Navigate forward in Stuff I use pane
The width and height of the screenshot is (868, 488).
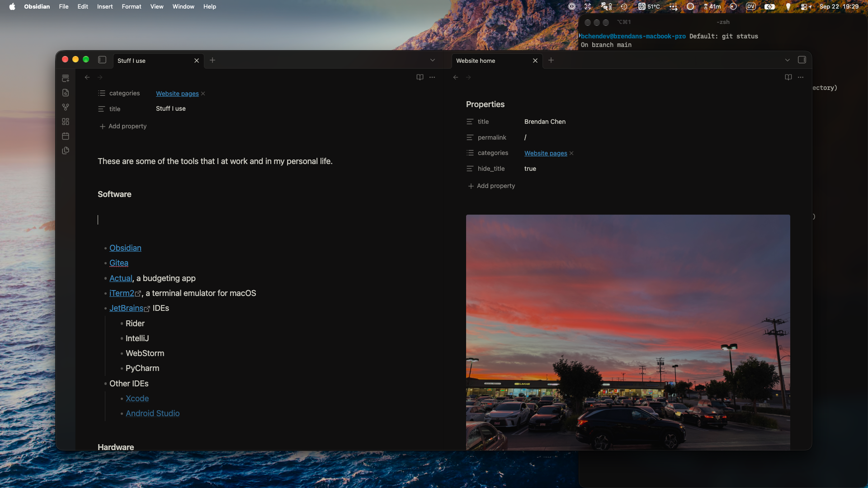[x=100, y=77]
